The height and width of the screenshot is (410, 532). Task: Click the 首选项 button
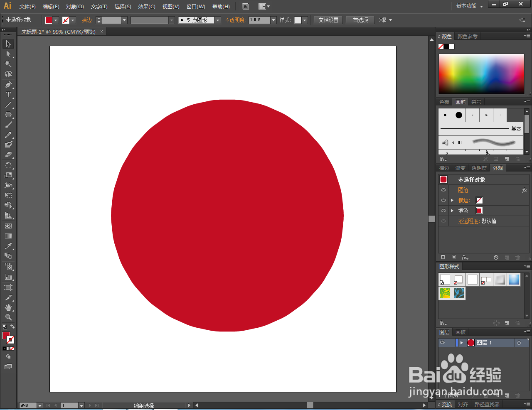click(360, 20)
